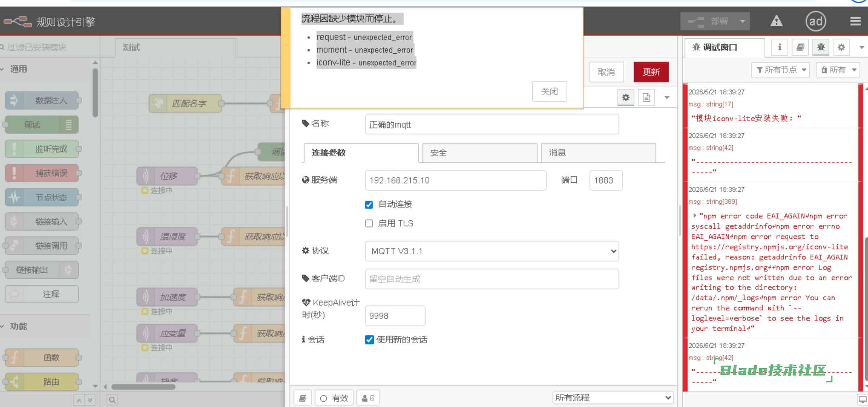This screenshot has height=407, width=868.
Task: Open node description document icon
Action: (646, 97)
